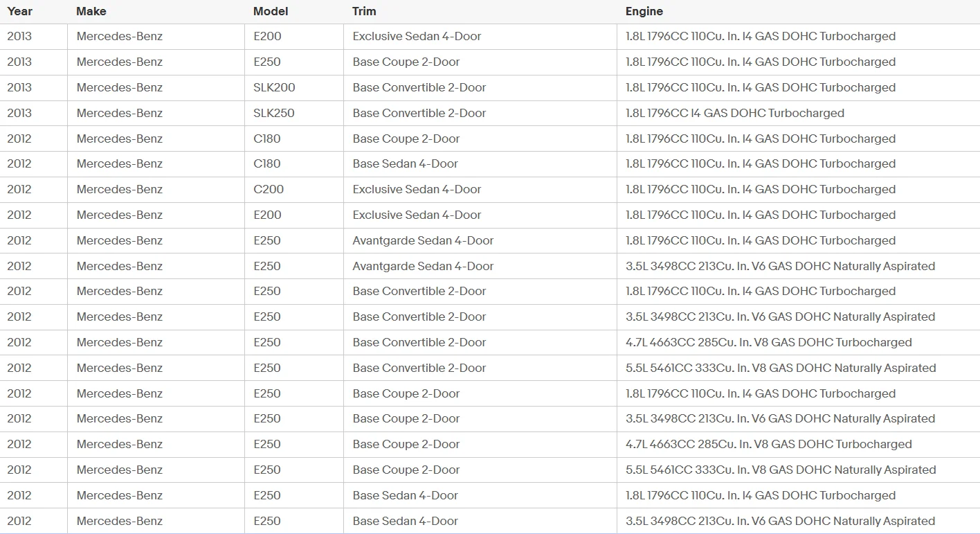Click the engine cell lacking 110Cu. In.
This screenshot has height=534, width=980.
point(735,113)
